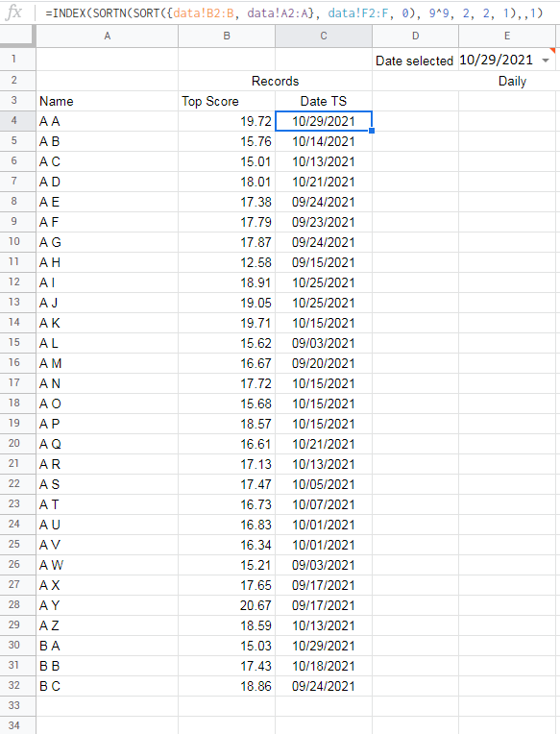Select the name cell 'A V'

pyautogui.click(x=108, y=544)
